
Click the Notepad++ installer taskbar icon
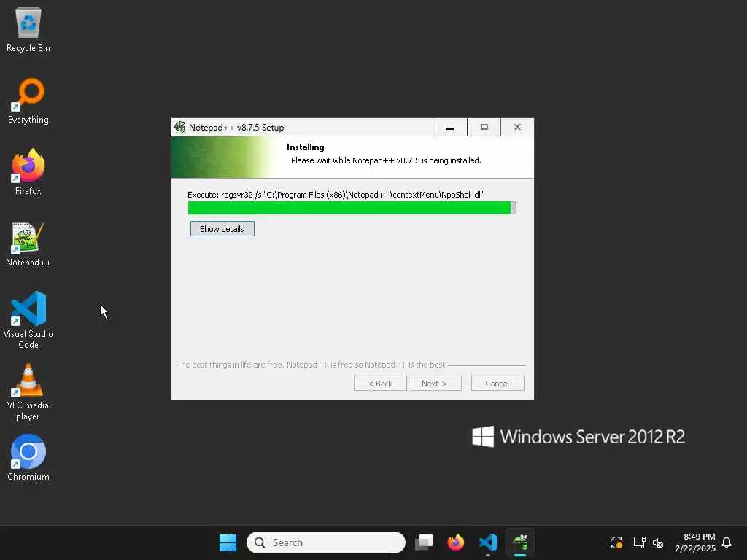[520, 542]
